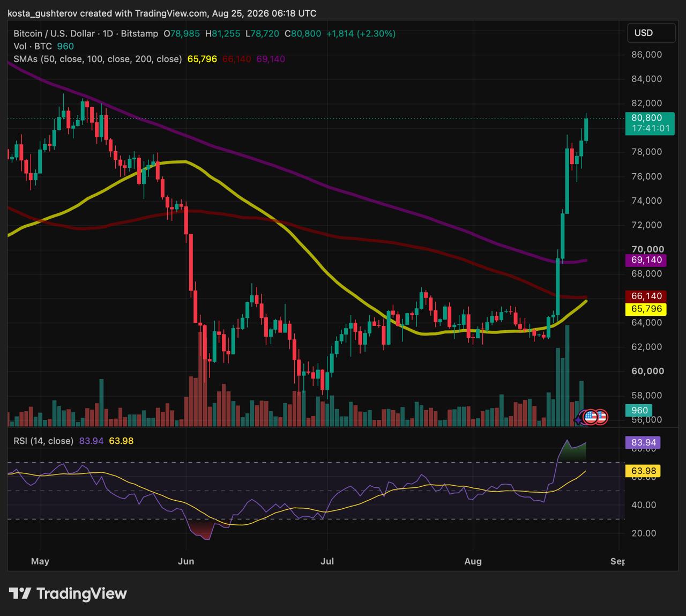The width and height of the screenshot is (686, 616).
Task: Click the Aug label on time axis
Action: 473,561
